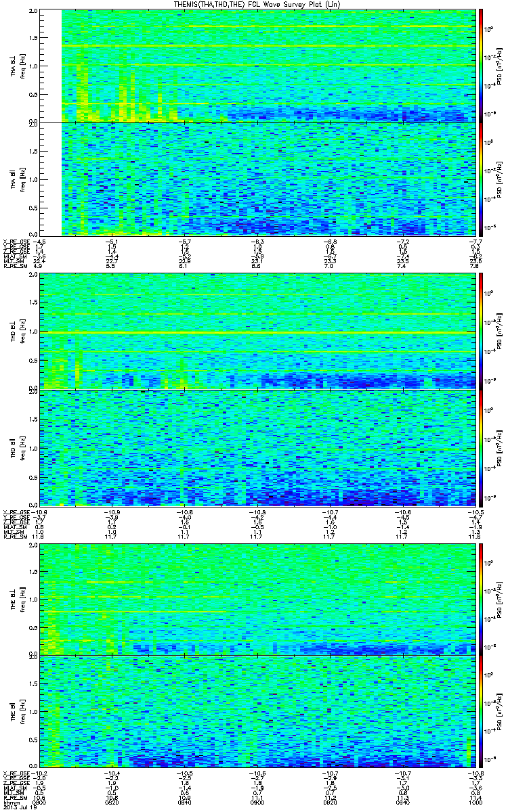The width and height of the screenshot is (508, 812).
Task: Click the PSD color bar beside THE B⊥
Action: pyautogui.click(x=481, y=599)
